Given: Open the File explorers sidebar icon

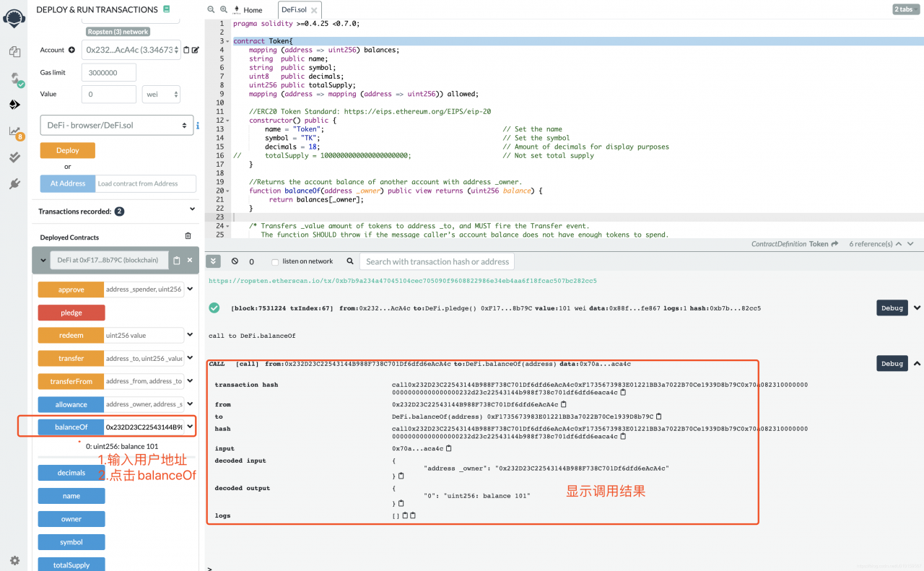Looking at the screenshot, I should (14, 52).
